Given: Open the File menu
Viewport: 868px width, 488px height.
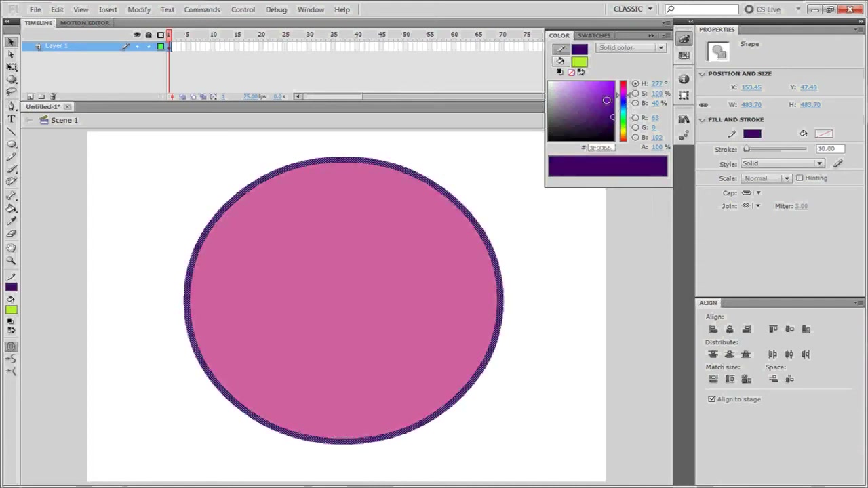Looking at the screenshot, I should point(35,9).
